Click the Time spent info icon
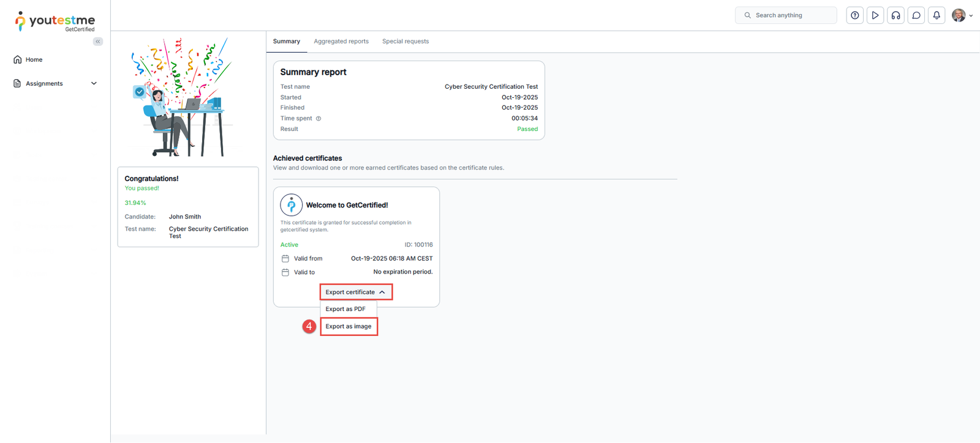 click(318, 119)
